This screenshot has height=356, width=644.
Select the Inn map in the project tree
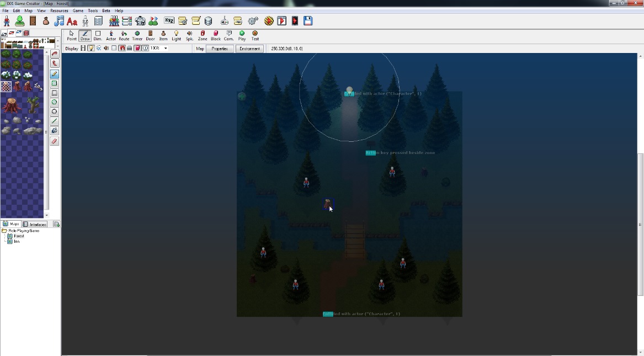[18, 241]
